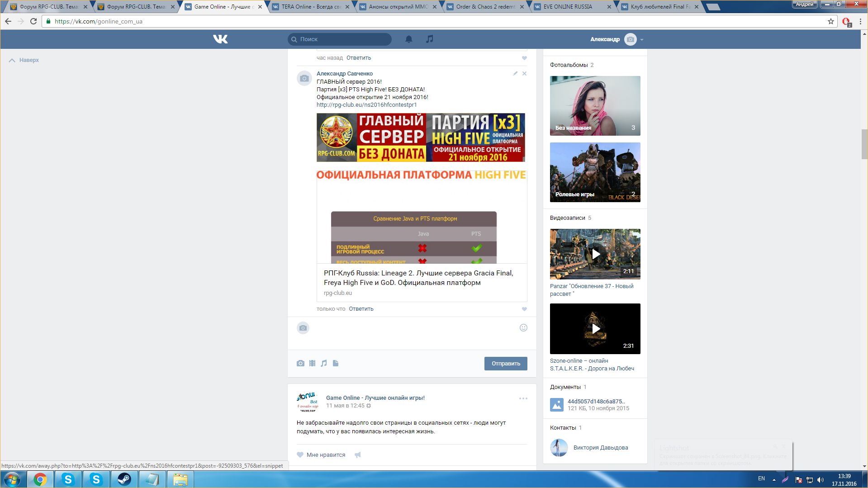This screenshot has height=488, width=868.
Task: Like the comment posted 'час назад'
Action: coord(525,58)
